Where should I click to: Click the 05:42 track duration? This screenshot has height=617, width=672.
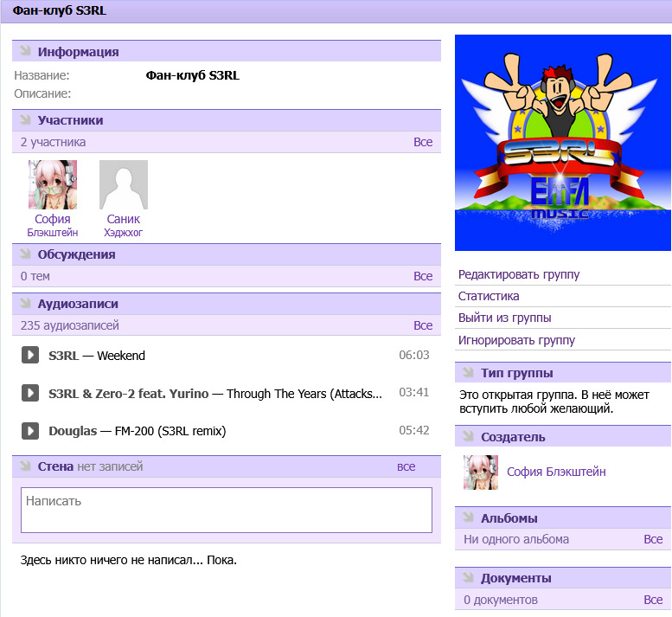tap(414, 430)
